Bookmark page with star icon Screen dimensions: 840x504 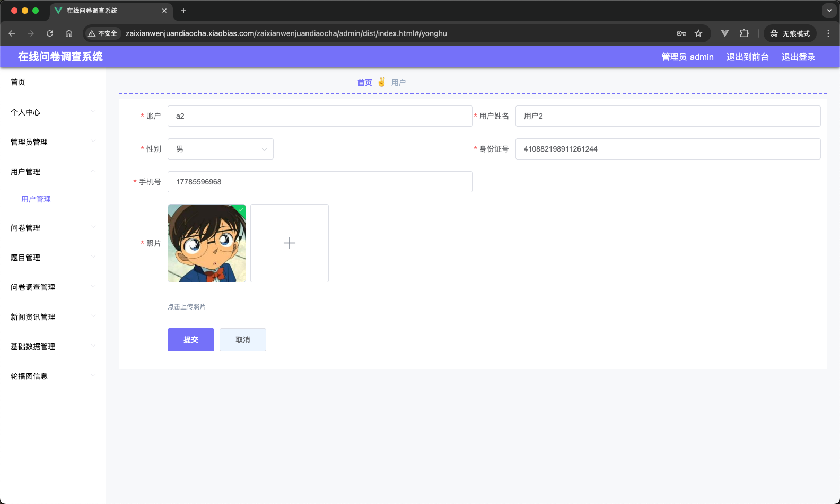698,33
